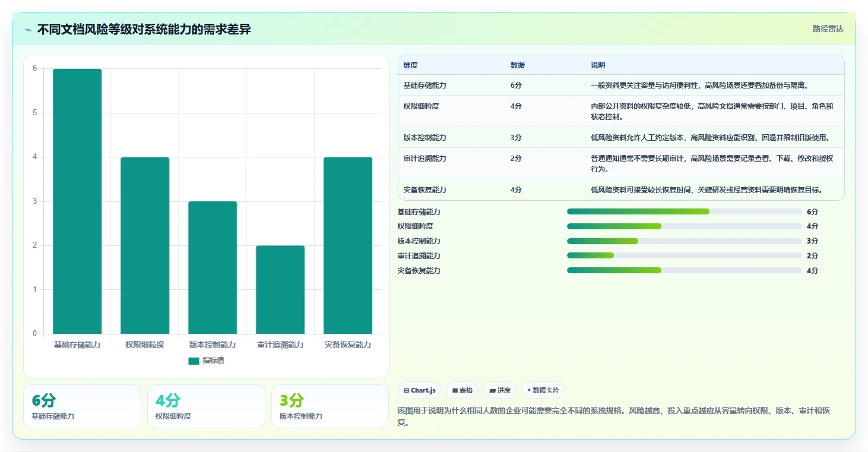This screenshot has height=452, width=868.
Task: Select the 基础存储能力 table cell
Action: 425,86
